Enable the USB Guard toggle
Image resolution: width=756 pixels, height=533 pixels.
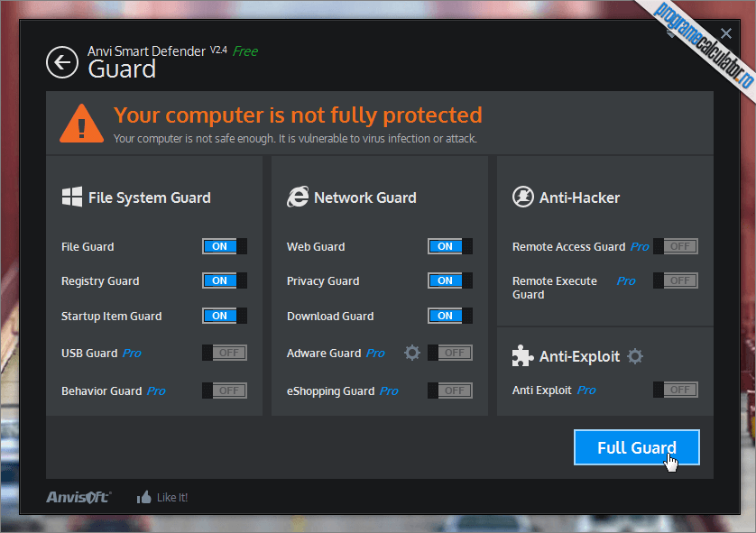click(x=225, y=353)
